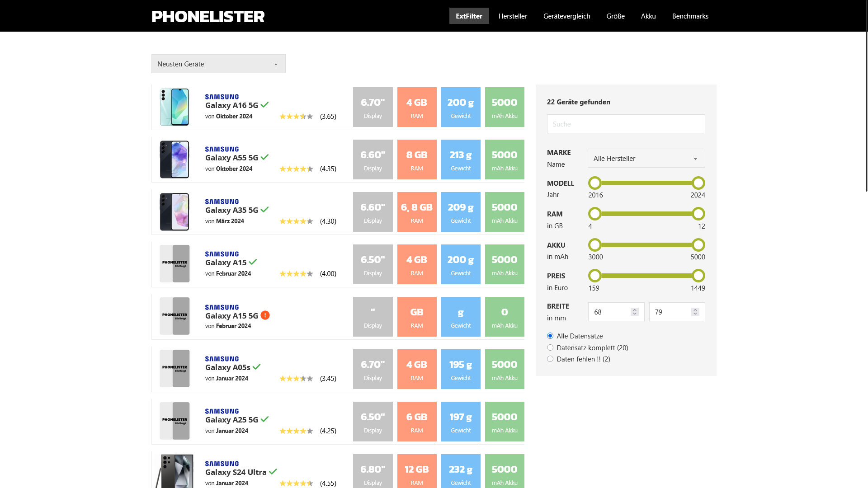Open the Neusten Geräte sort dropdown
The image size is (868, 488).
pyautogui.click(x=218, y=64)
